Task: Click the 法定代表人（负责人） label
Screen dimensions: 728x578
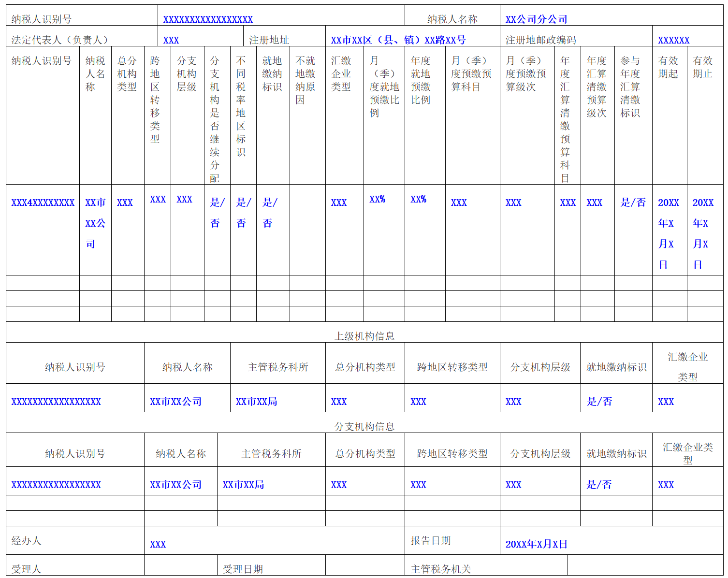Action: click(60, 40)
